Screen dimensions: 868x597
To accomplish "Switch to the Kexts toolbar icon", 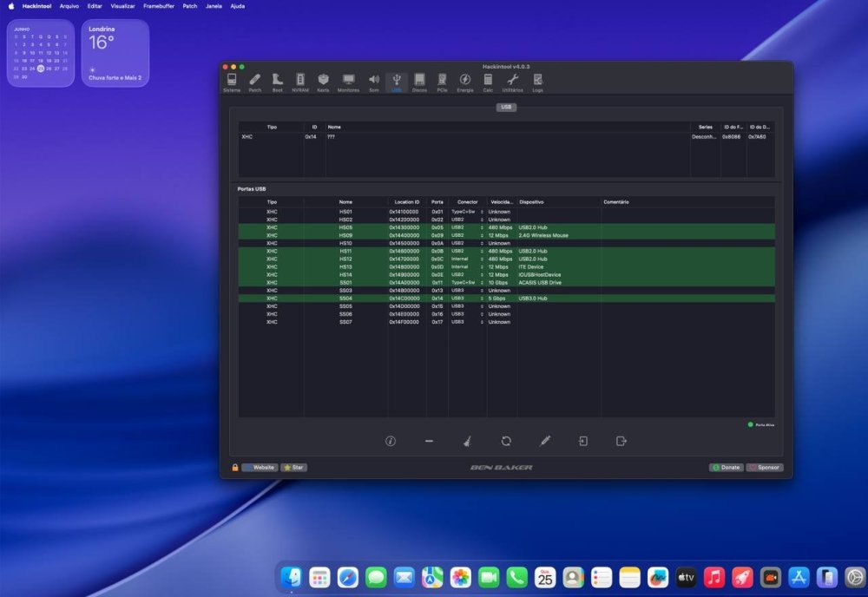I will click(x=323, y=82).
